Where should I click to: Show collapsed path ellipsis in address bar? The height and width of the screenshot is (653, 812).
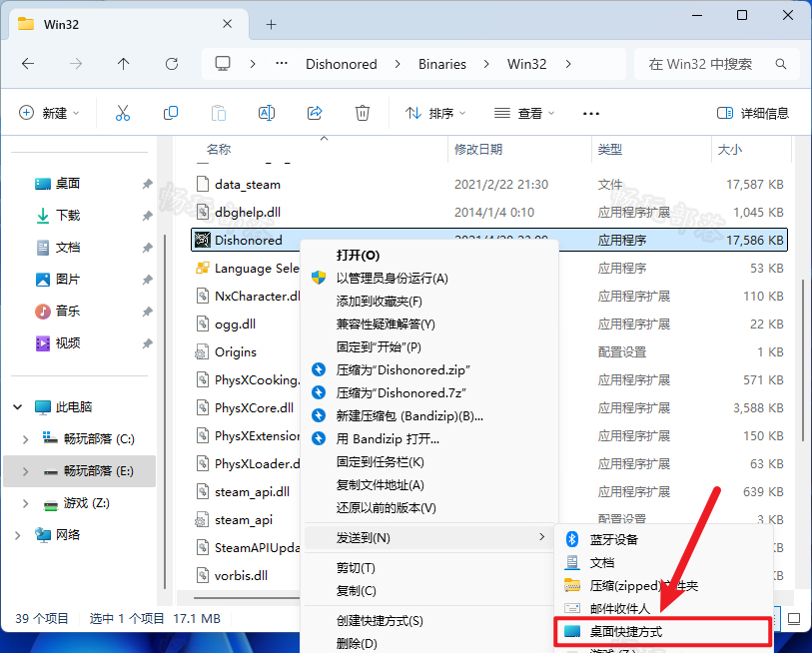[282, 64]
